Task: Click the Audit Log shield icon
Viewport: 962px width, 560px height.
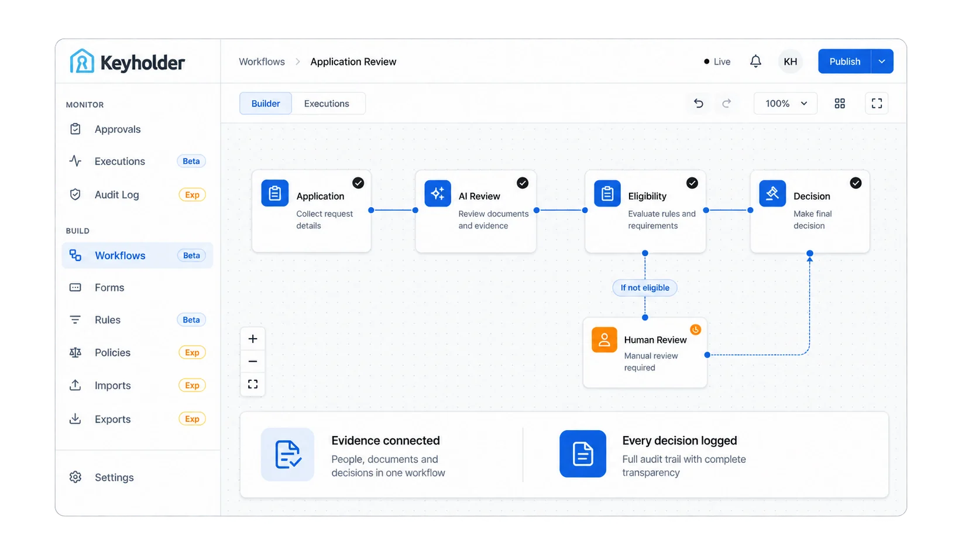Action: [x=75, y=194]
